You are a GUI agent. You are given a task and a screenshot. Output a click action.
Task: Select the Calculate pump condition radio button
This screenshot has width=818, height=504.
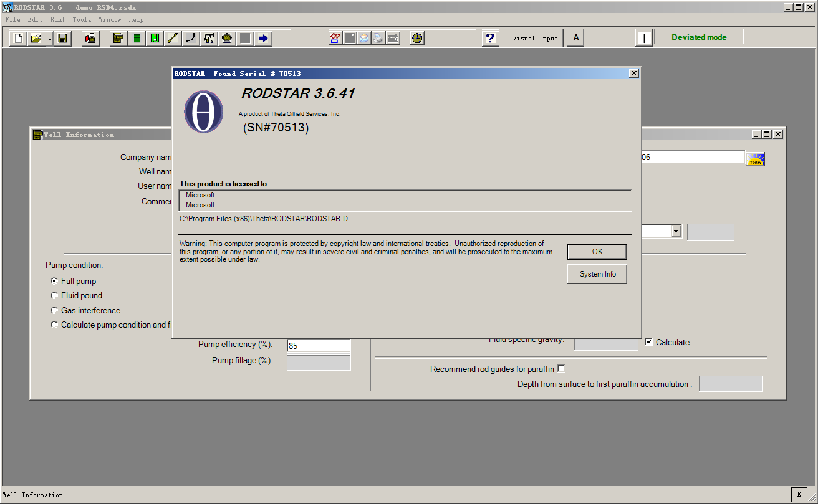coord(54,325)
